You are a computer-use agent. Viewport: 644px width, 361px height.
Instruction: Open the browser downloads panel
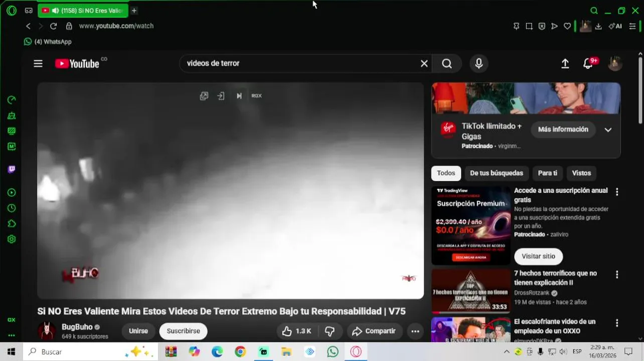click(598, 26)
